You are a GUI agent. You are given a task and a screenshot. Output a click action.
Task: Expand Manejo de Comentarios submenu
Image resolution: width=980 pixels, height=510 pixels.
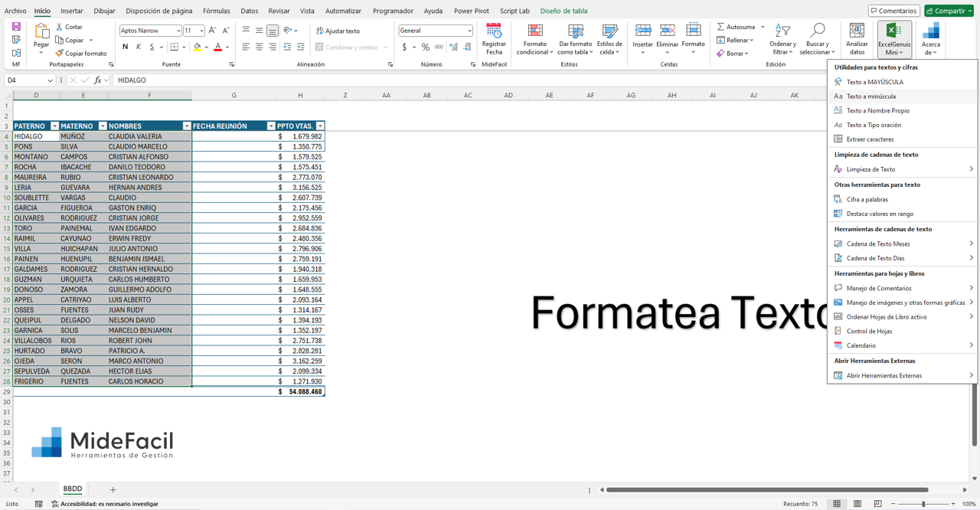[902, 288]
